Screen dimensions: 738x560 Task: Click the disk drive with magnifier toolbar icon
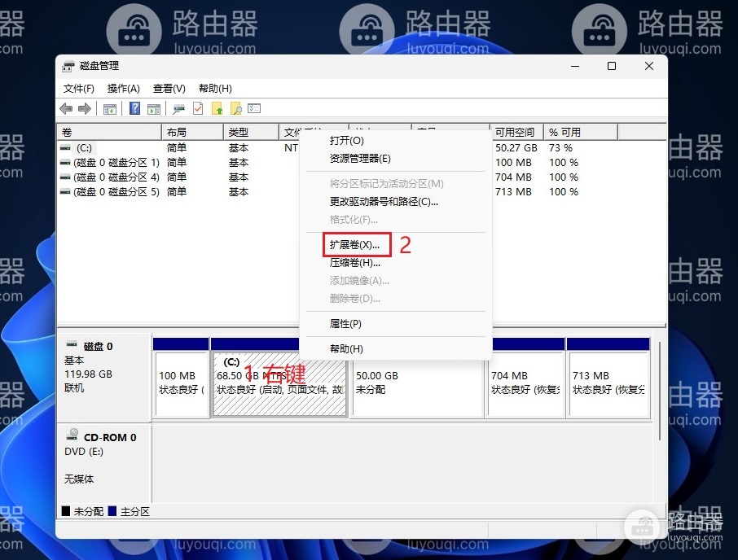(178, 109)
